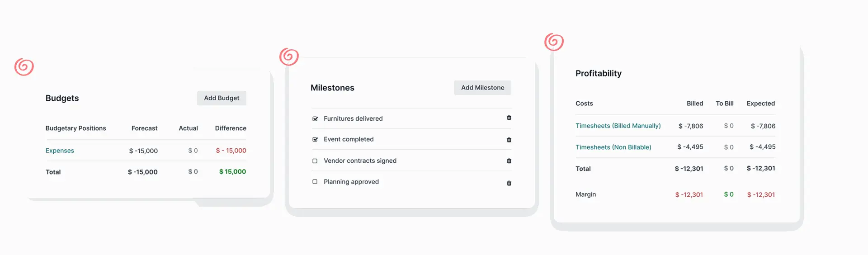Click the Budgets total difference value

click(232, 172)
